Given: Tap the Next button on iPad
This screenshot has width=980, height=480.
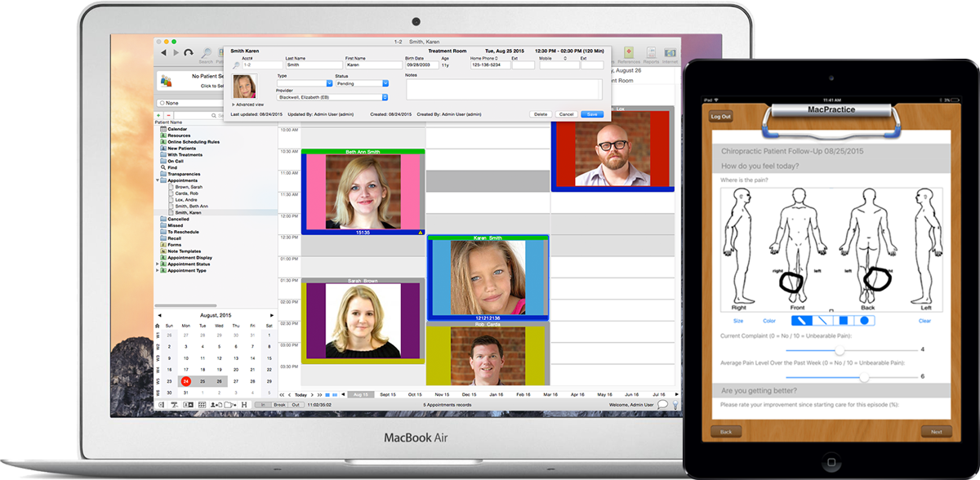Looking at the screenshot, I should [937, 432].
